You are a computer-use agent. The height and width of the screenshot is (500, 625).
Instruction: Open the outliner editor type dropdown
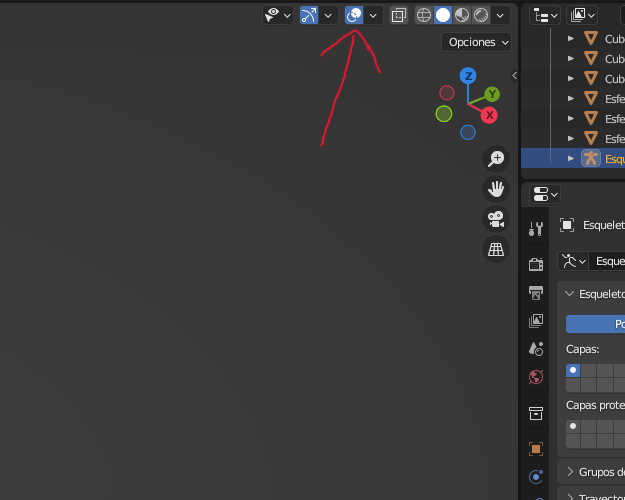[545, 16]
